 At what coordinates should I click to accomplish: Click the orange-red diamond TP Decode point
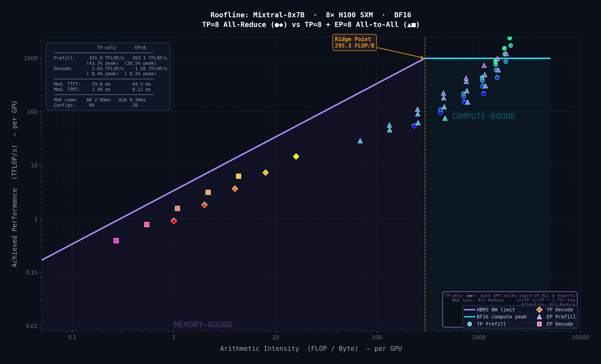pos(204,205)
